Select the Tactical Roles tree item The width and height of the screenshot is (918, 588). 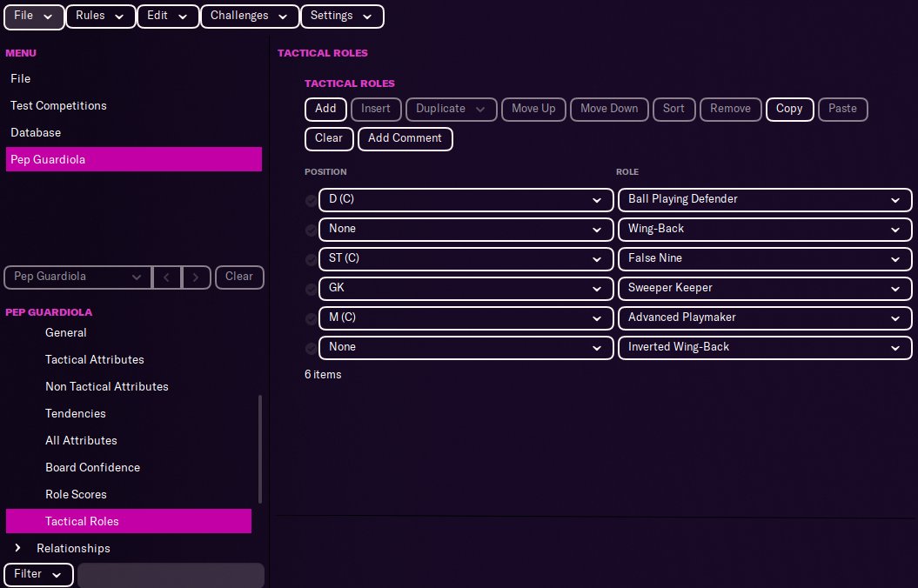128,521
